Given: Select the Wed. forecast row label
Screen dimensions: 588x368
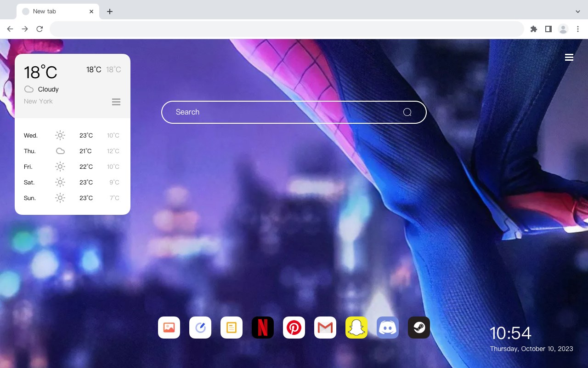Looking at the screenshot, I should pos(31,136).
